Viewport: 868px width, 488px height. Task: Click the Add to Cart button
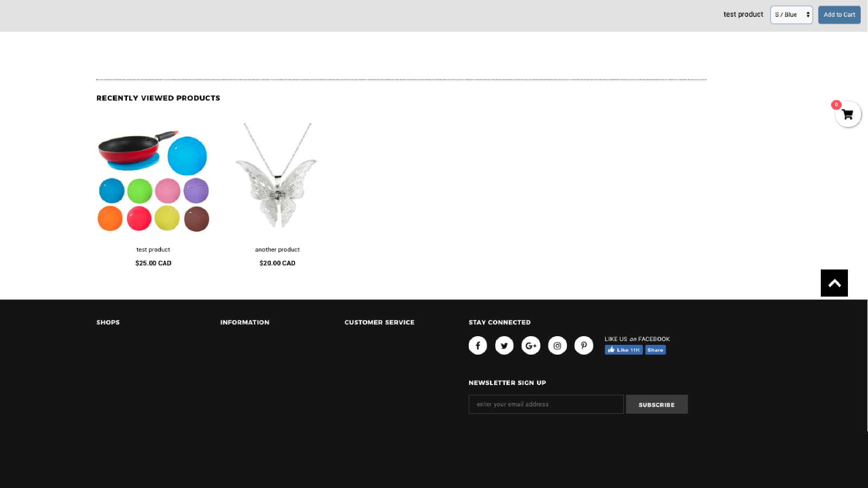839,15
